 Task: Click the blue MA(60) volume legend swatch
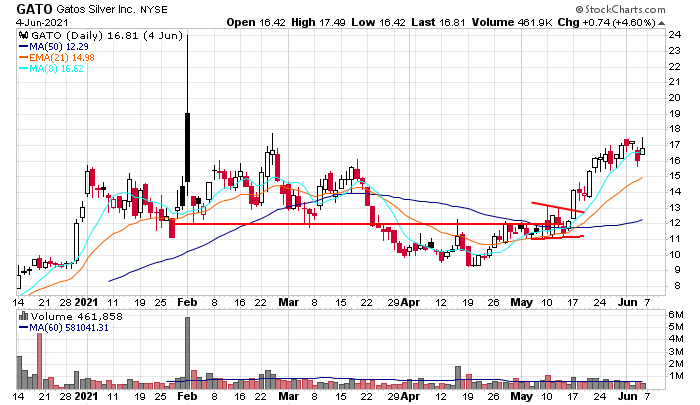[x=24, y=328]
